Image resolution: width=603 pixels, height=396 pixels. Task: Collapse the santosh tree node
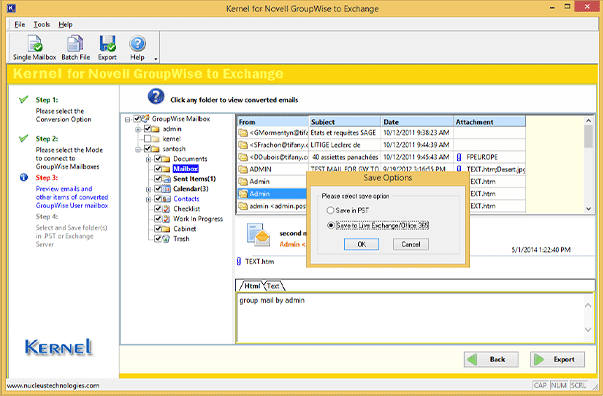[138, 150]
